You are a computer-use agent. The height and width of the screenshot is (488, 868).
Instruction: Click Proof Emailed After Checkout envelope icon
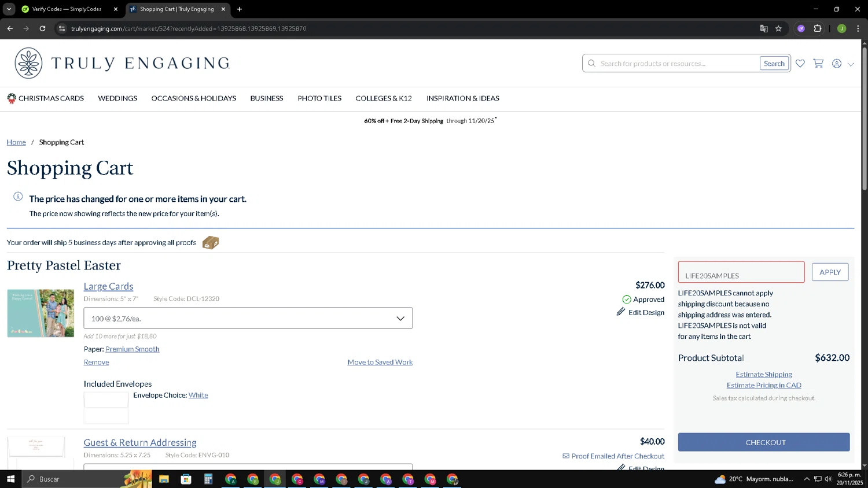click(566, 456)
